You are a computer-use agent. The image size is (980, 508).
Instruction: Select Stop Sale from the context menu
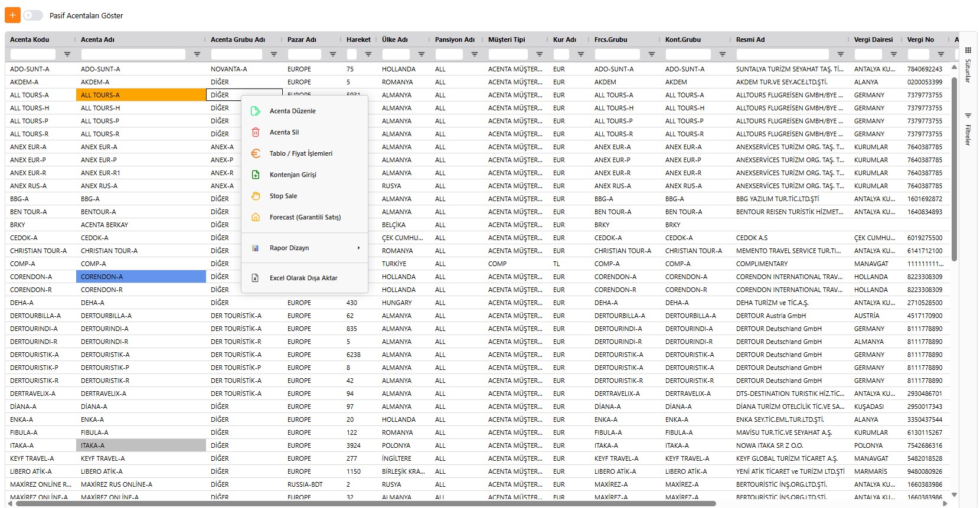point(283,196)
